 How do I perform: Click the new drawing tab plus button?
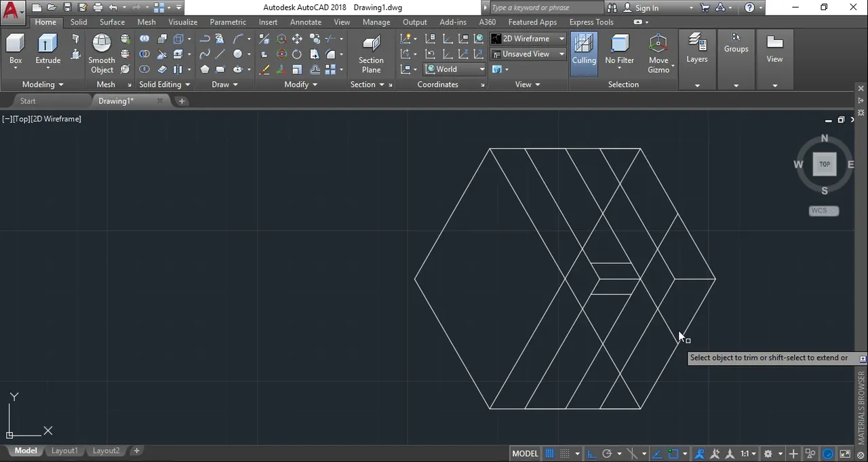pos(182,100)
